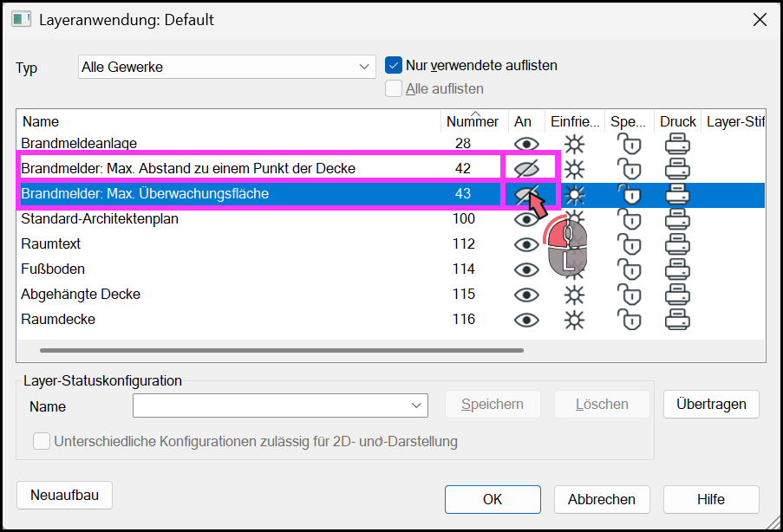783x532 pixels.
Task: Click lock icon for Raumdecke layer
Action: [x=630, y=320]
